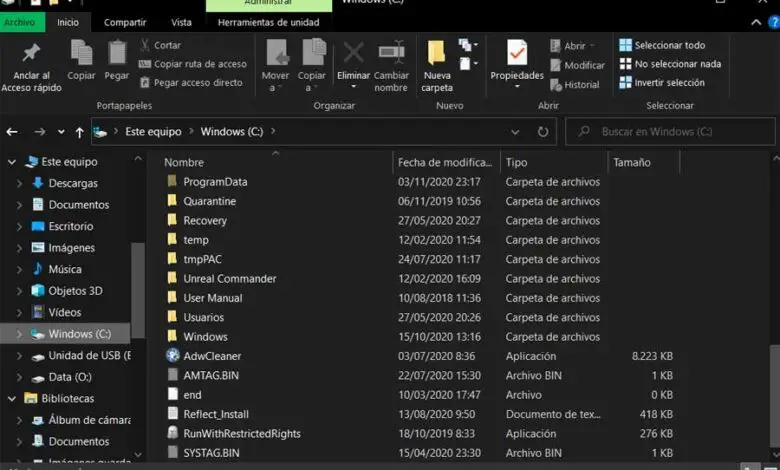This screenshot has height=470, width=780.
Task: Click the navigation pane scrollbar thumb
Action: click(x=138, y=289)
